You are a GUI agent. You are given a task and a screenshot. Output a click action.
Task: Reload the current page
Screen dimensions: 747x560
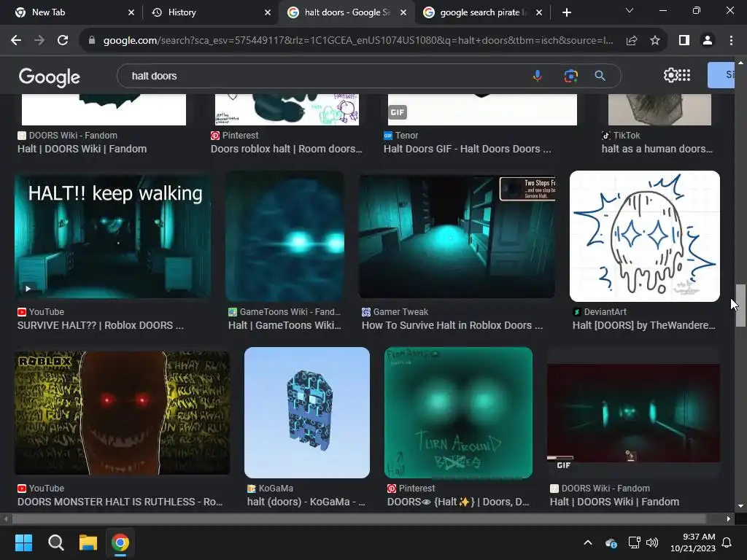(63, 41)
